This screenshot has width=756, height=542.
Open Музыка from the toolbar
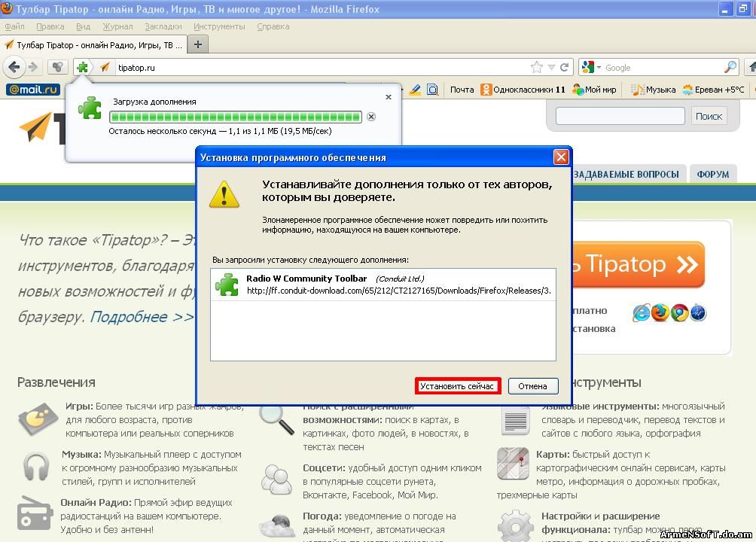coord(654,90)
